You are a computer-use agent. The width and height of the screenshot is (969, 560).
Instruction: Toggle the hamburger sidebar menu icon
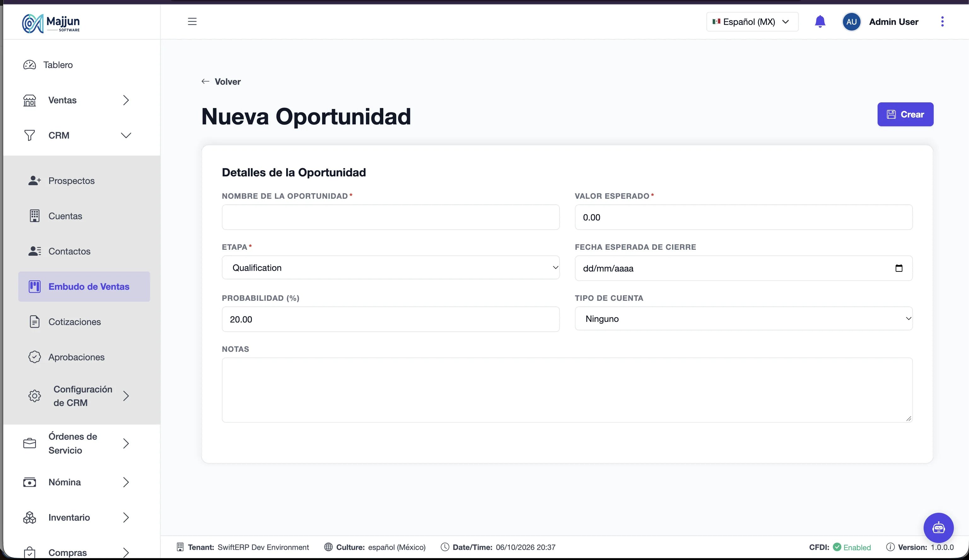pyautogui.click(x=192, y=21)
